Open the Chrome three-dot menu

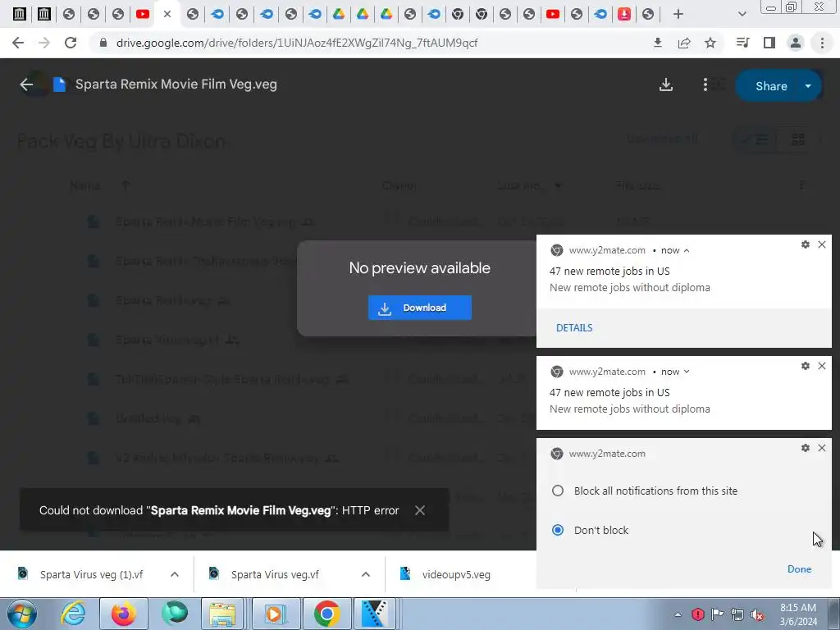click(x=822, y=43)
